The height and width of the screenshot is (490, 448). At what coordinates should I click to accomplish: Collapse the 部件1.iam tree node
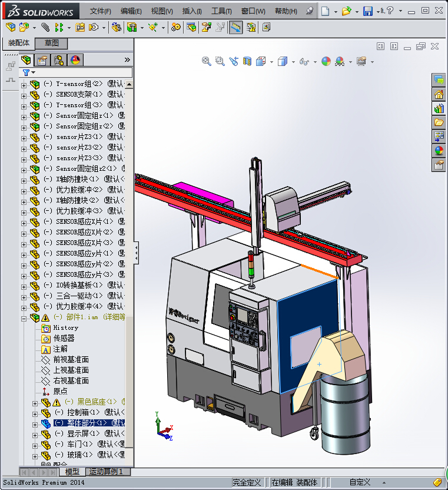coord(24,319)
